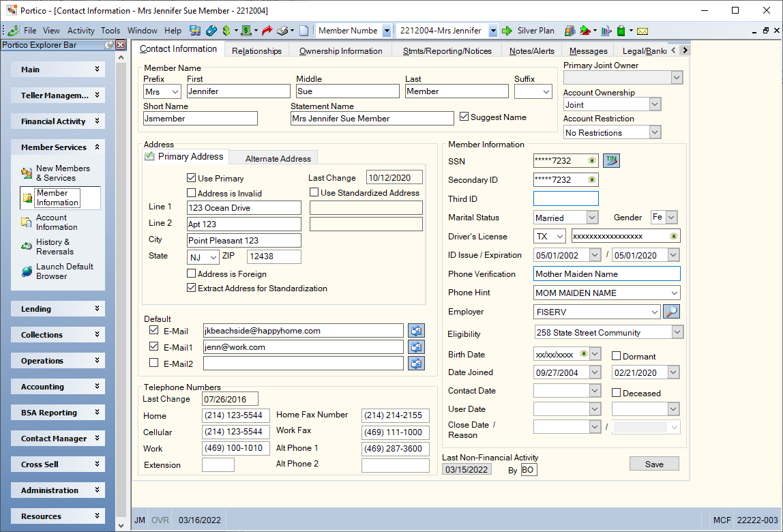This screenshot has width=783, height=532.
Task: Click the bar chart toolbar icon
Action: (606, 31)
